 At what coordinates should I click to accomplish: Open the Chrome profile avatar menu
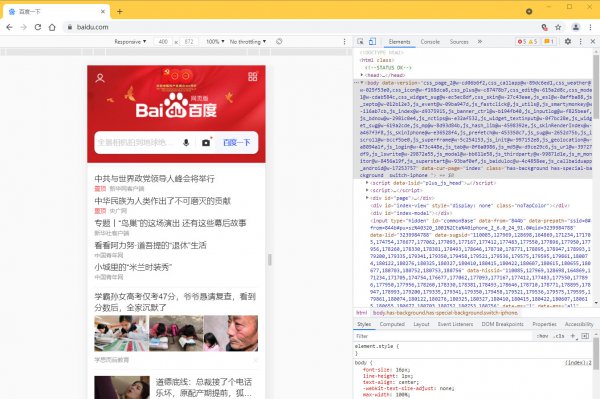[576, 27]
